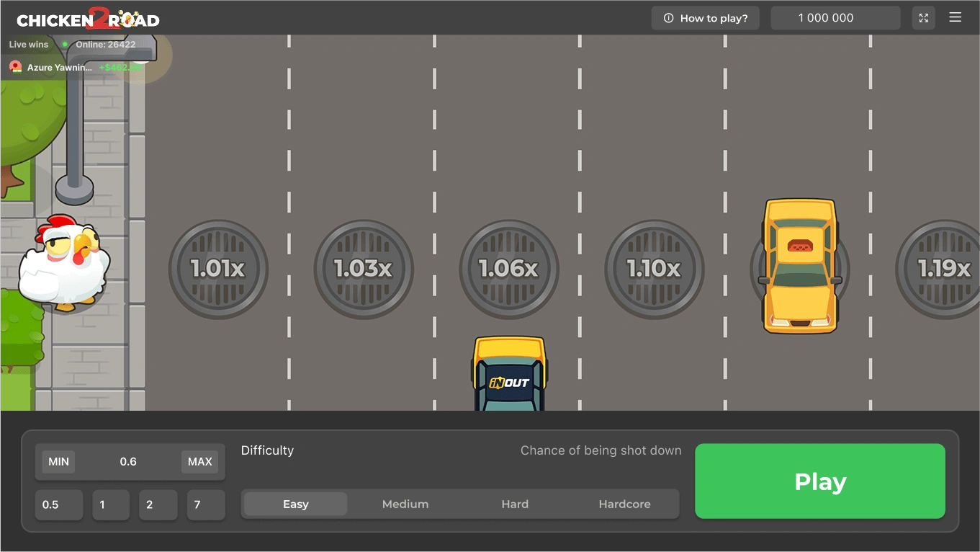Open the How to play? guide
Screen dimensions: 980x552
click(x=705, y=18)
